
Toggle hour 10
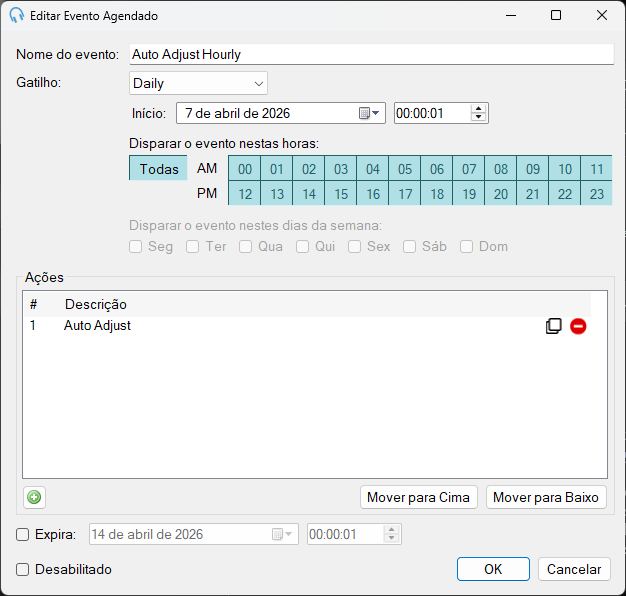tap(565, 168)
